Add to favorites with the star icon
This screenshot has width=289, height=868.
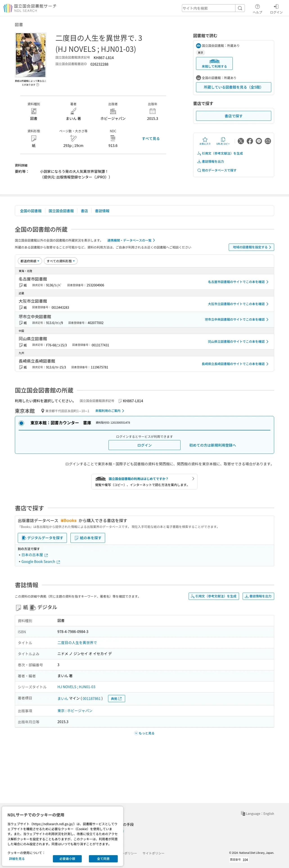tap(205, 141)
